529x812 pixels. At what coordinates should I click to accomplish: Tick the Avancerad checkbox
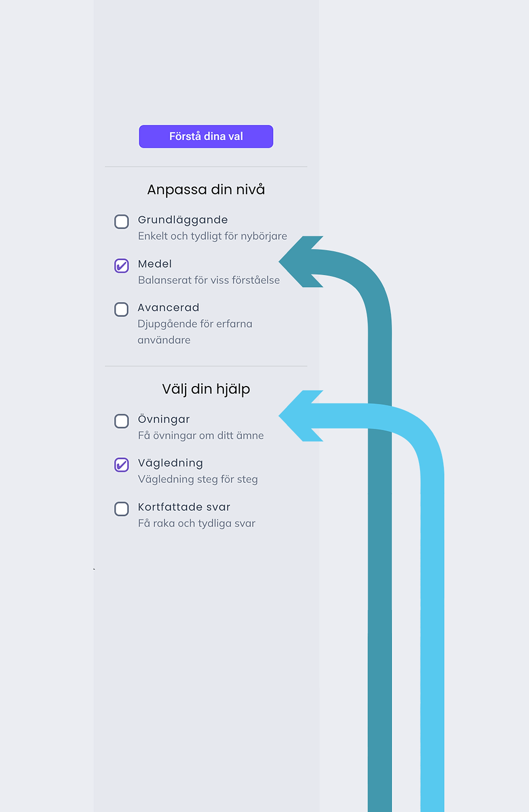(x=121, y=309)
